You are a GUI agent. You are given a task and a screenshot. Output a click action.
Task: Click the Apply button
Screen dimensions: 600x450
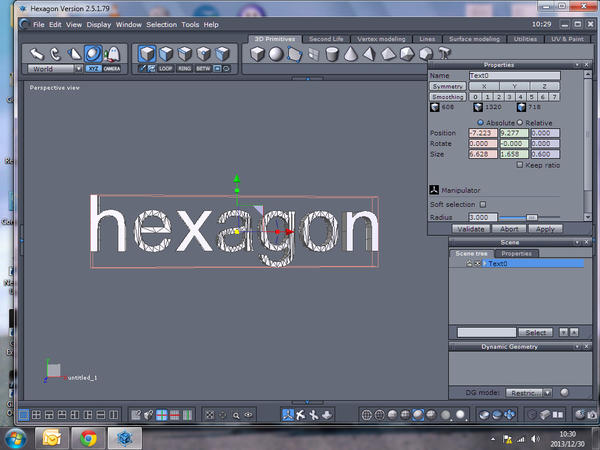pos(545,229)
